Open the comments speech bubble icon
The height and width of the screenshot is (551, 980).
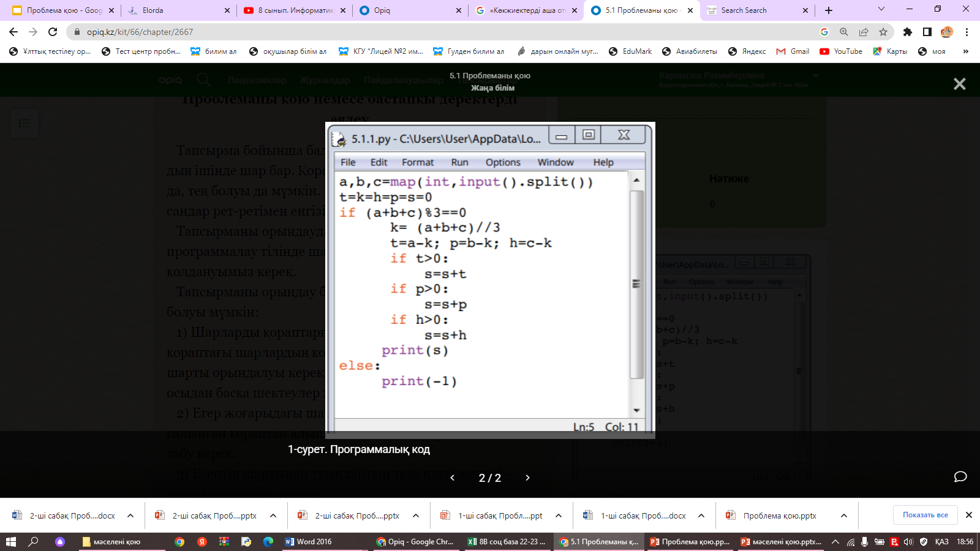point(960,477)
